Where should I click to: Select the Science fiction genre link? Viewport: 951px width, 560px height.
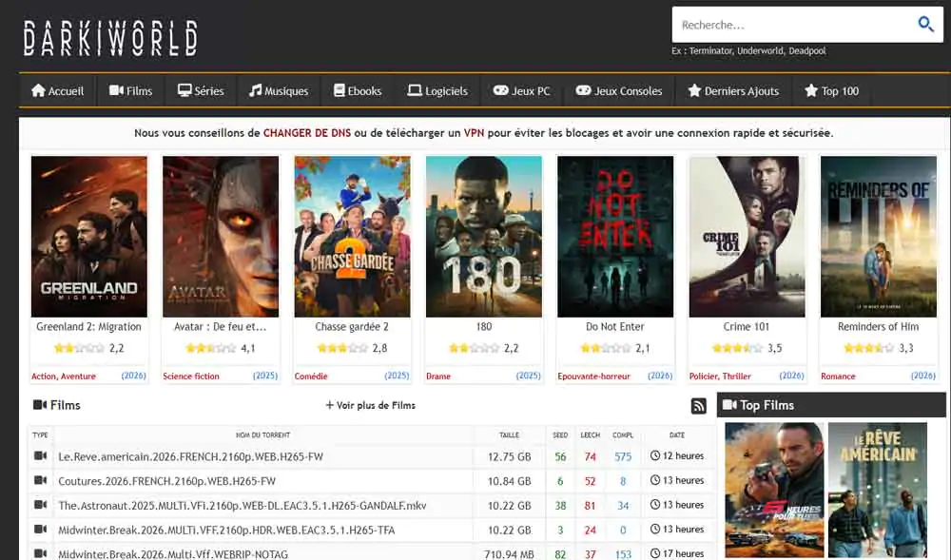click(x=191, y=377)
